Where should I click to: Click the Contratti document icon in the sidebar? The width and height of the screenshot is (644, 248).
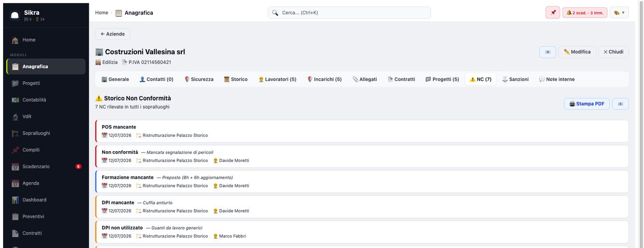15,233
